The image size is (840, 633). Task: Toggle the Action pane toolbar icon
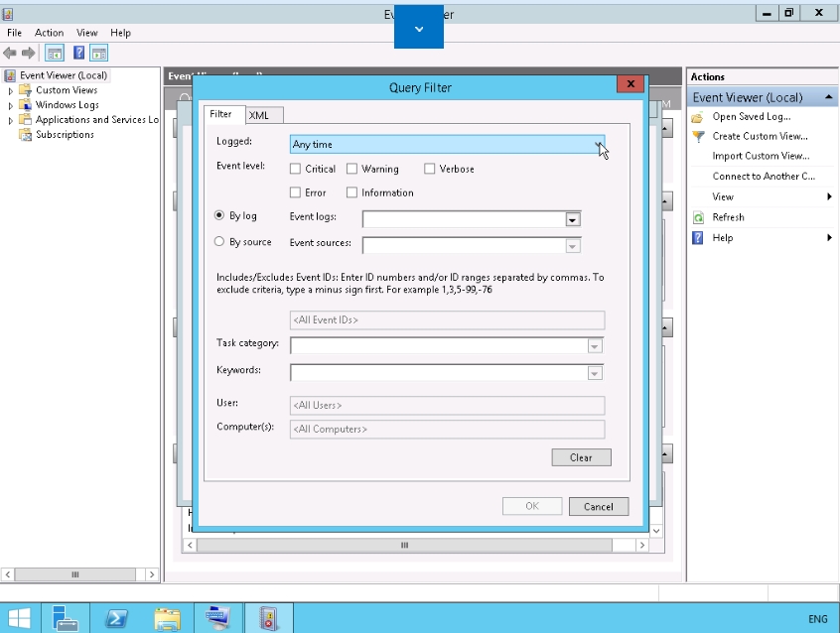(x=99, y=53)
